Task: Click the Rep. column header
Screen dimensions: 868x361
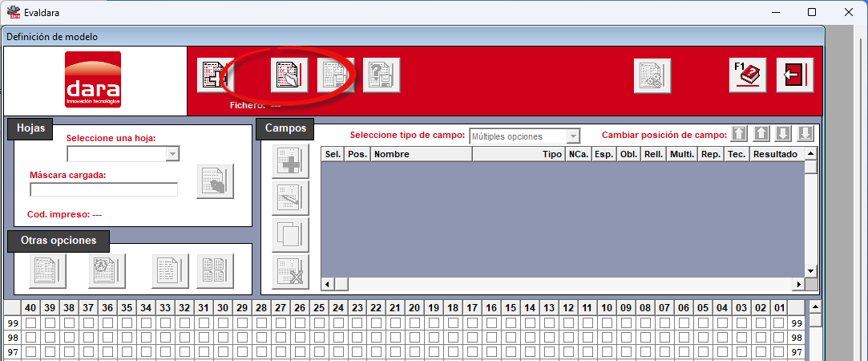Action: click(x=711, y=154)
